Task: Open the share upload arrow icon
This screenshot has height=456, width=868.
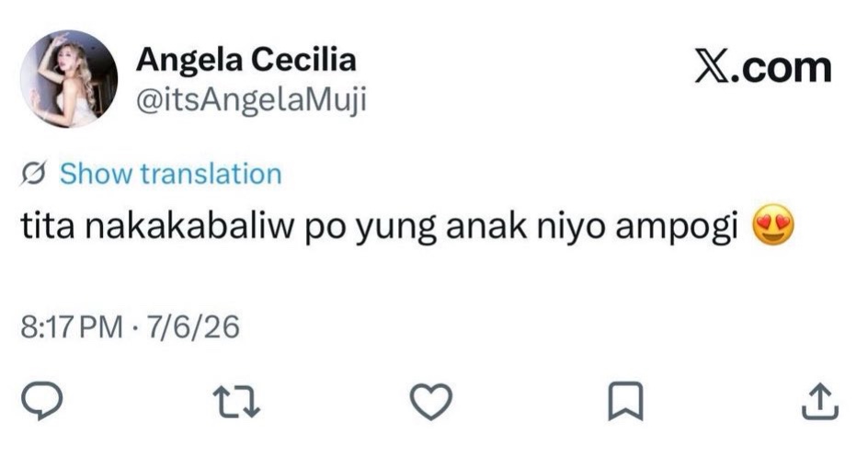Action: (x=820, y=401)
